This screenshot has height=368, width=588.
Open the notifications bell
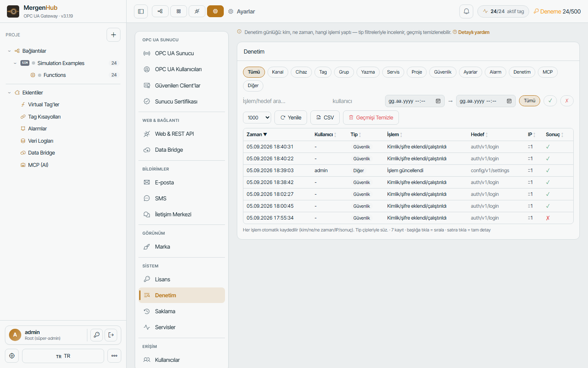[466, 11]
